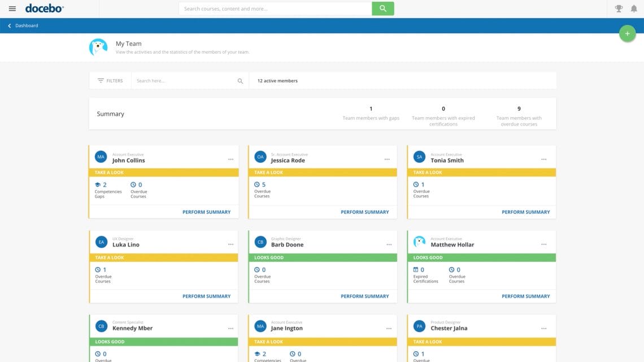Click John Collins's MA avatar
This screenshot has height=362, width=644.
pos(101,157)
